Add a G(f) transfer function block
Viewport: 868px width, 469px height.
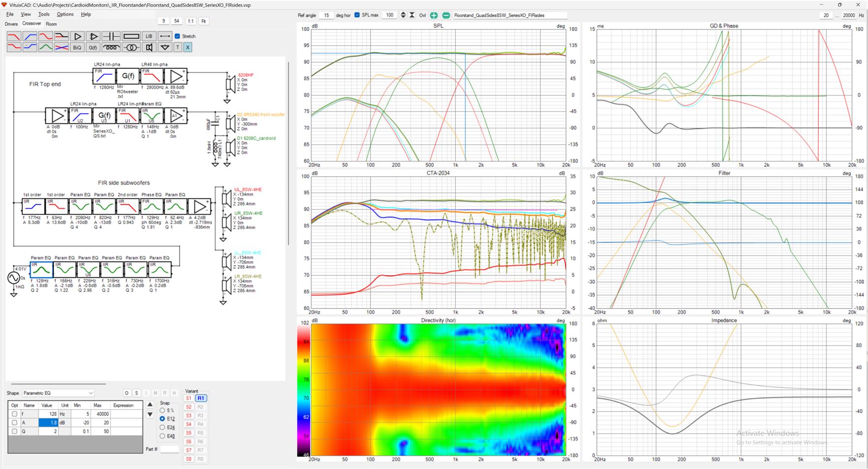click(93, 47)
